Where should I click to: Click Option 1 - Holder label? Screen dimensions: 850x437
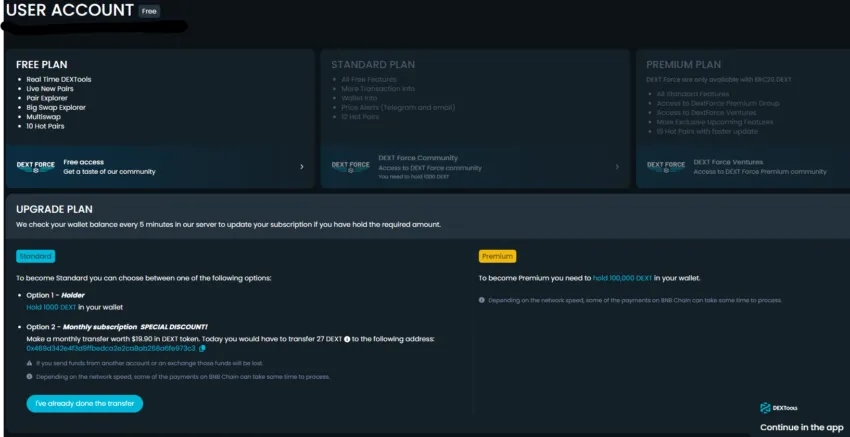click(55, 295)
